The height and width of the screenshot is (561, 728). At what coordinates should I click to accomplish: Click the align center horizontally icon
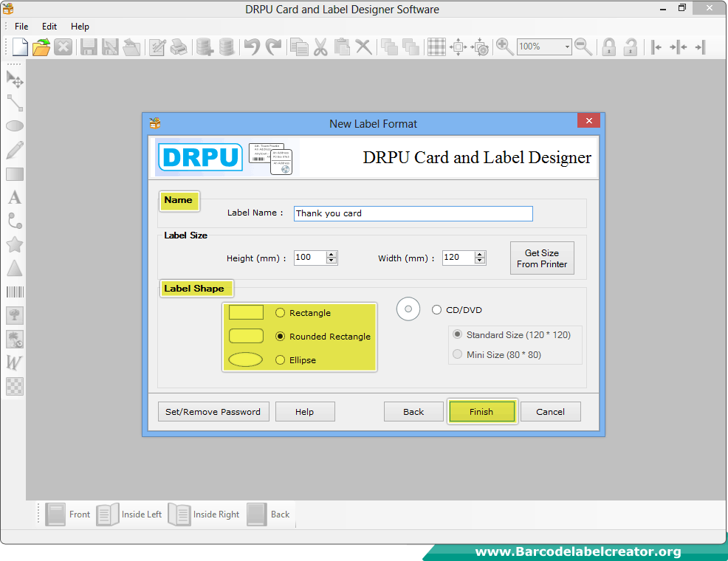click(679, 47)
